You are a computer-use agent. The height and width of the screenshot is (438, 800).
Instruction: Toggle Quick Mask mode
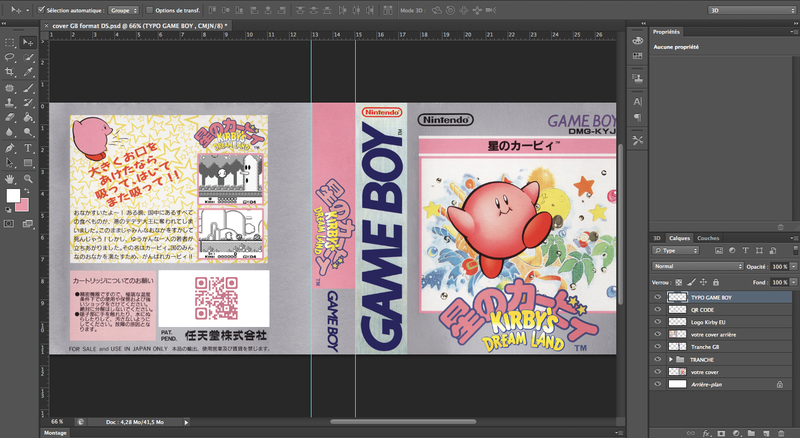tap(9, 224)
